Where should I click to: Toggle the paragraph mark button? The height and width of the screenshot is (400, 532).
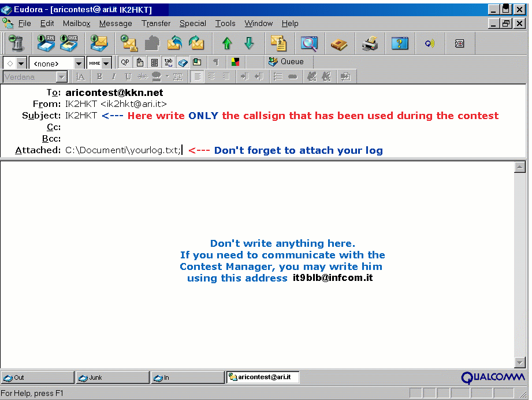[x=216, y=62]
